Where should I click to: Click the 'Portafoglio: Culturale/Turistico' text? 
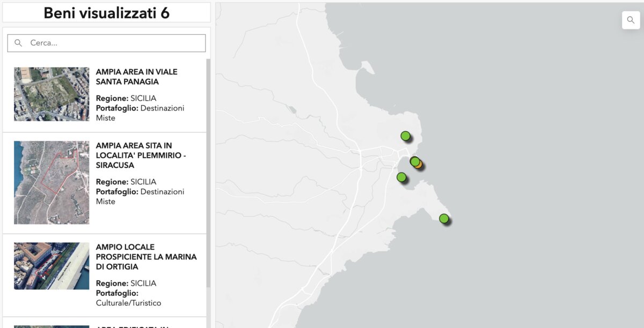(129, 298)
